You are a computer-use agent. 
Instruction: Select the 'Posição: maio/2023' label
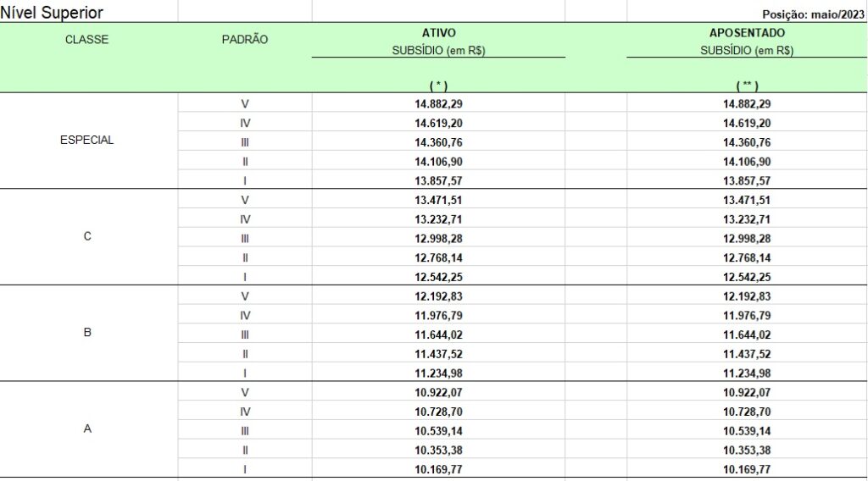[813, 14]
